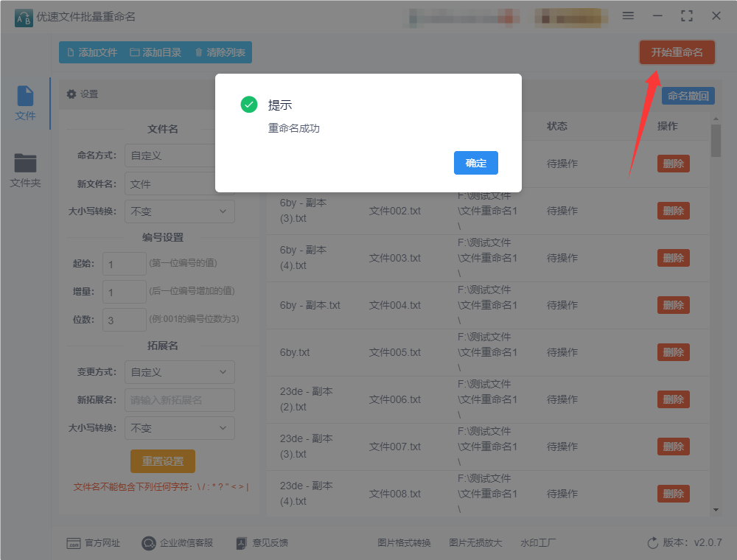737x560 pixels.
Task: Open 意见反馈 in footer
Action: point(262,543)
